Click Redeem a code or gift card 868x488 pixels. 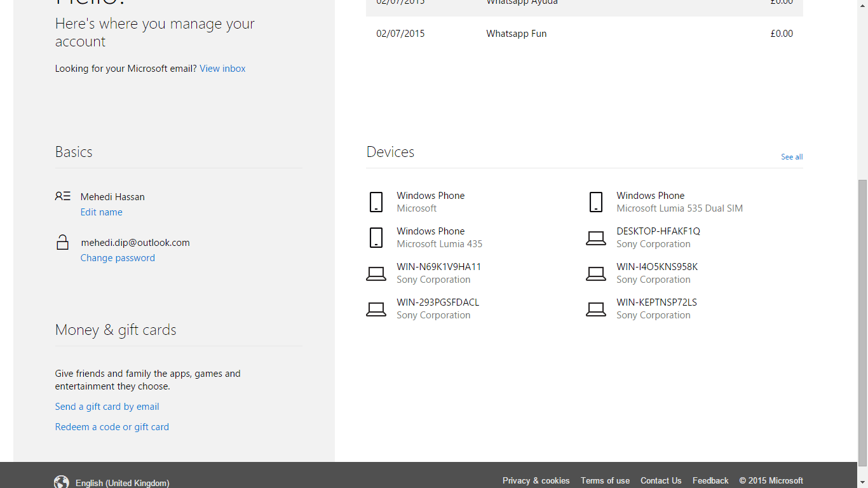point(112,427)
